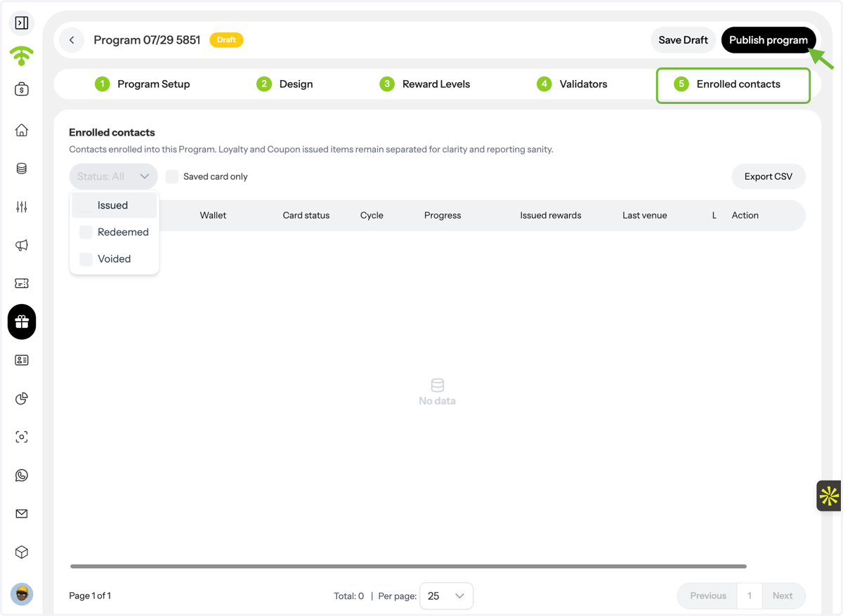843x616 pixels.
Task: Switch to the Program Setup step tab
Action: point(143,84)
